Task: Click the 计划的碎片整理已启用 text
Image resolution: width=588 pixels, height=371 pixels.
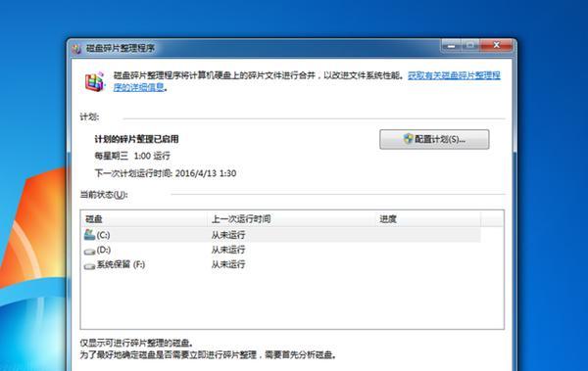Action: 136,139
